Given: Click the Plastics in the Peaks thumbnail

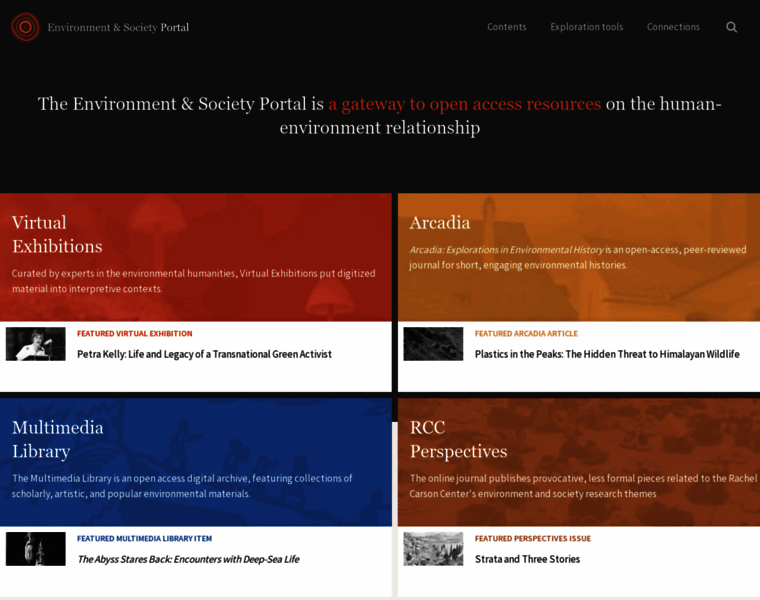Looking at the screenshot, I should pyautogui.click(x=433, y=344).
